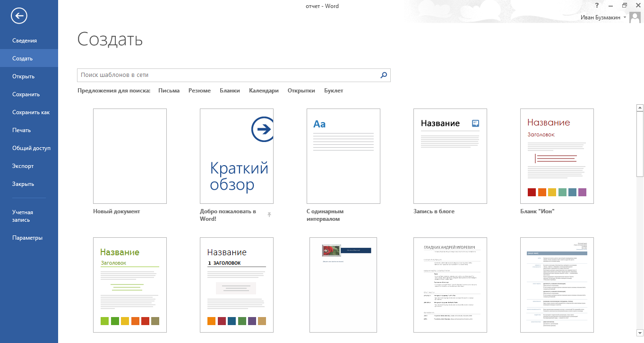Open Сохранить как

pos(29,112)
